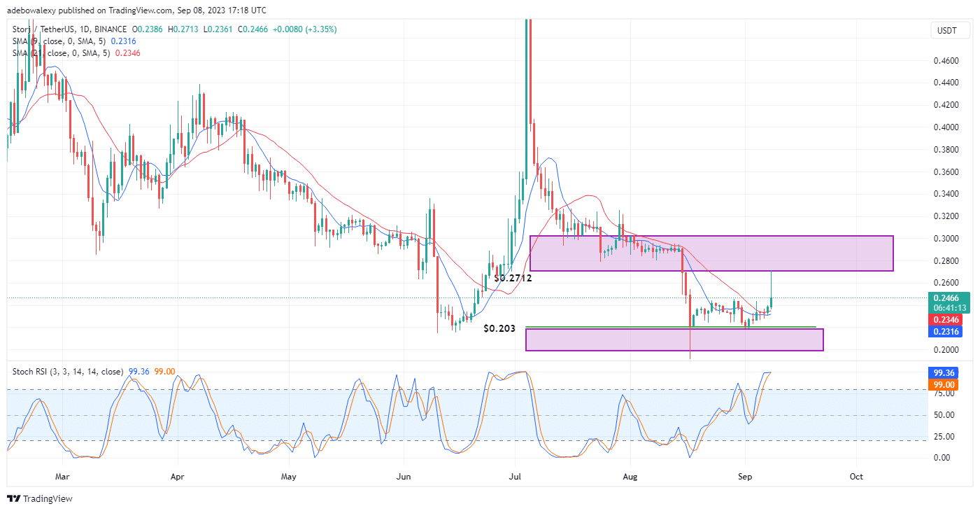Click the Jul date axis label
Screen dimensions: 980x511
click(x=515, y=476)
